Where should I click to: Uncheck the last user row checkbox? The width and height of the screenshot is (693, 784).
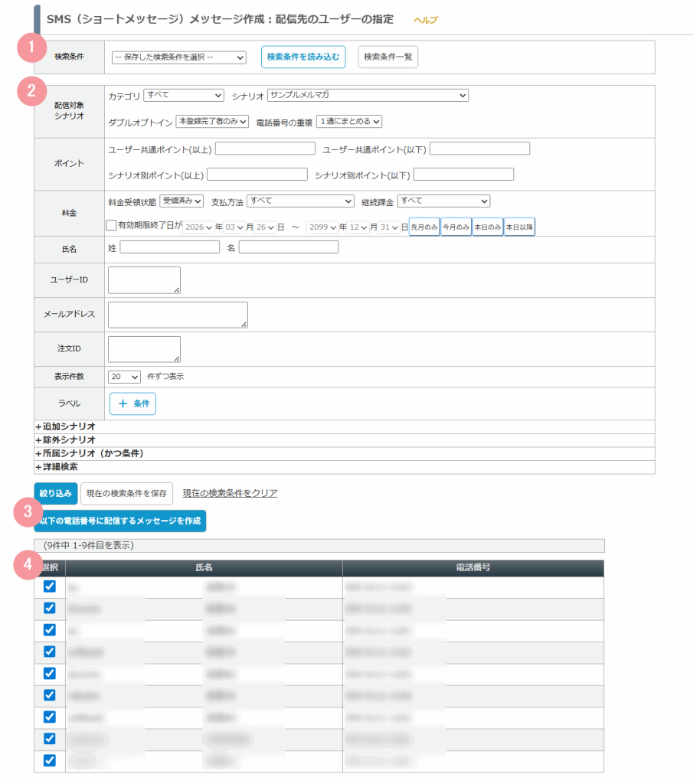[50, 760]
